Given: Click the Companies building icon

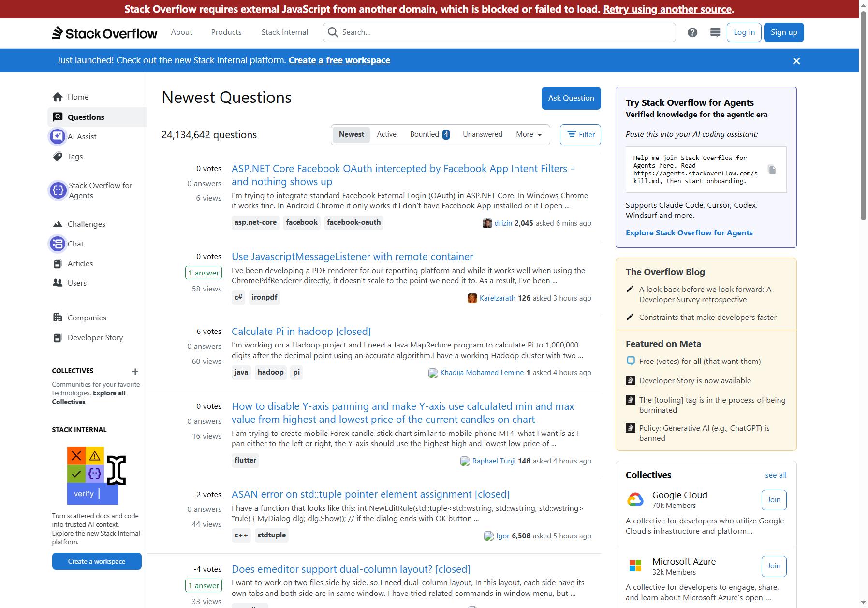Looking at the screenshot, I should pos(58,318).
